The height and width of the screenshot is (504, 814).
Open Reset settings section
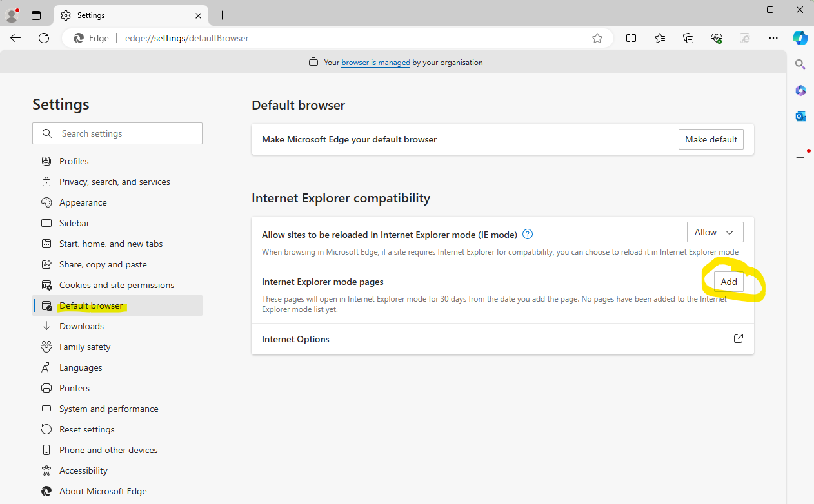(x=117, y=429)
